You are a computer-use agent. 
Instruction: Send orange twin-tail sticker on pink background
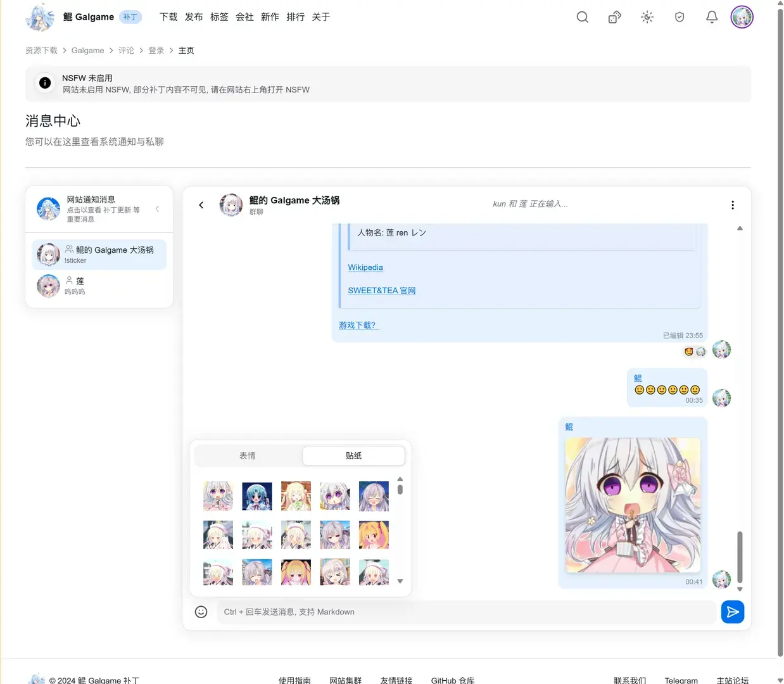point(374,535)
